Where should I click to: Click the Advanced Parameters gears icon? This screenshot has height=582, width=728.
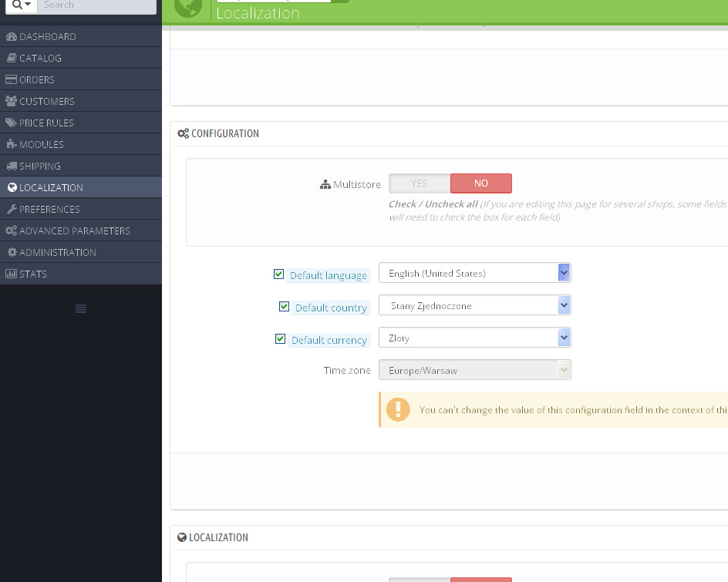tap(11, 230)
